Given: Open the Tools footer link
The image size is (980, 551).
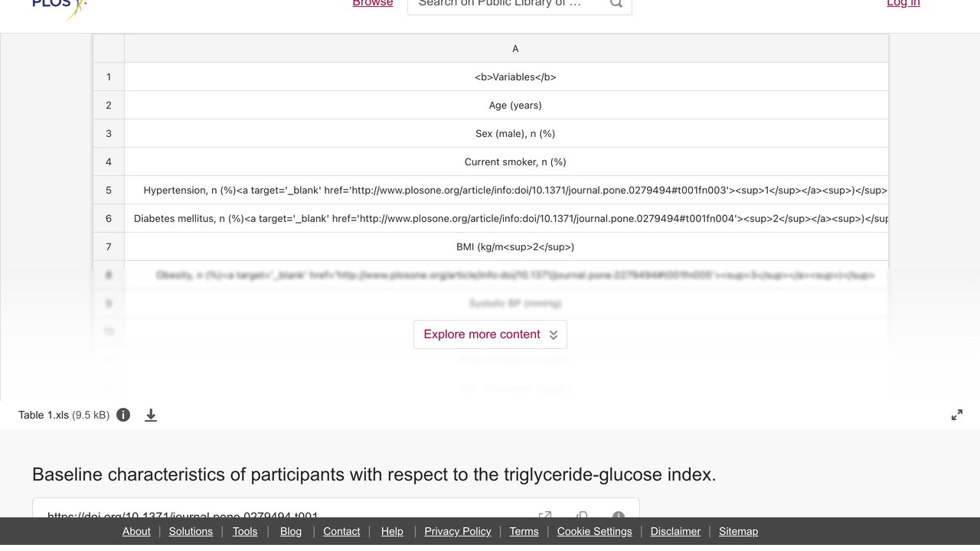Looking at the screenshot, I should (x=245, y=531).
